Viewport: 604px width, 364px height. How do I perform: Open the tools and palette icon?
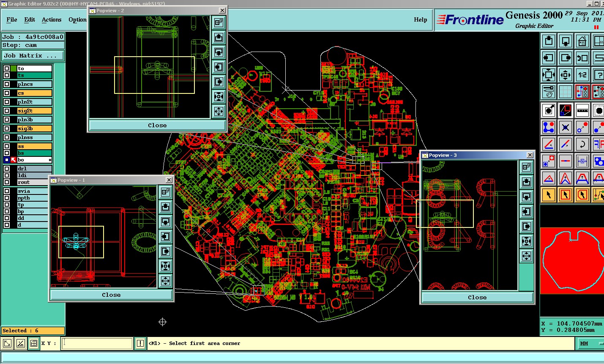pos(549,92)
